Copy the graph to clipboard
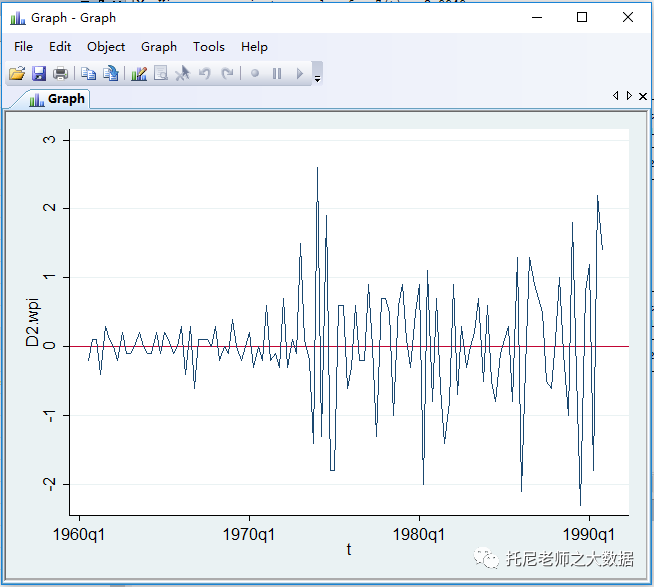Image resolution: width=654 pixels, height=587 pixels. coord(88,73)
